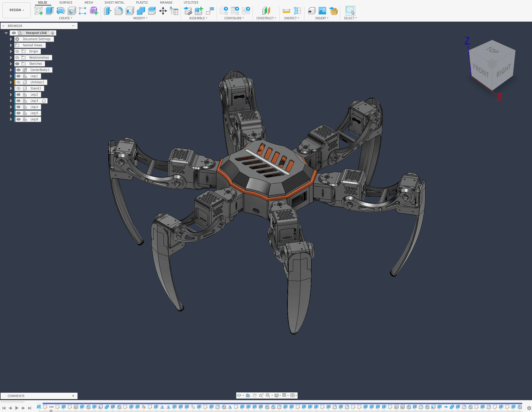This screenshot has height=412, width=532.
Task: Open the Design workspace dropdown
Action: (17, 10)
